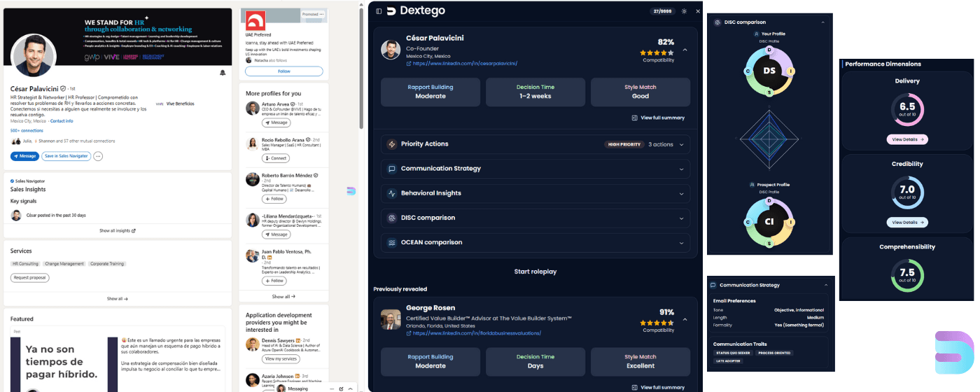Viewport: 980px width, 392px height.
Task: View my services under Dennis Sawyers
Action: (281, 358)
